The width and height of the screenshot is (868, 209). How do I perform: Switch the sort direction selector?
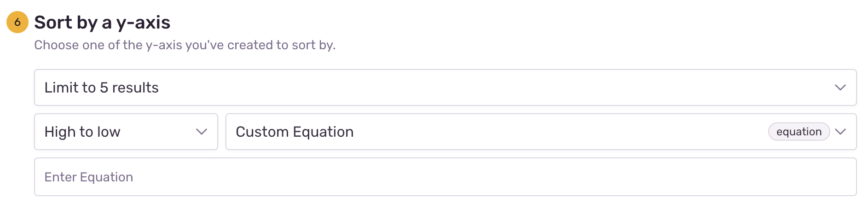[126, 132]
